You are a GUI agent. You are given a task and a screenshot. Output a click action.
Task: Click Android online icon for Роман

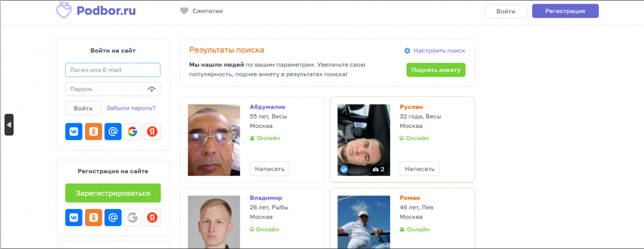[x=402, y=230]
